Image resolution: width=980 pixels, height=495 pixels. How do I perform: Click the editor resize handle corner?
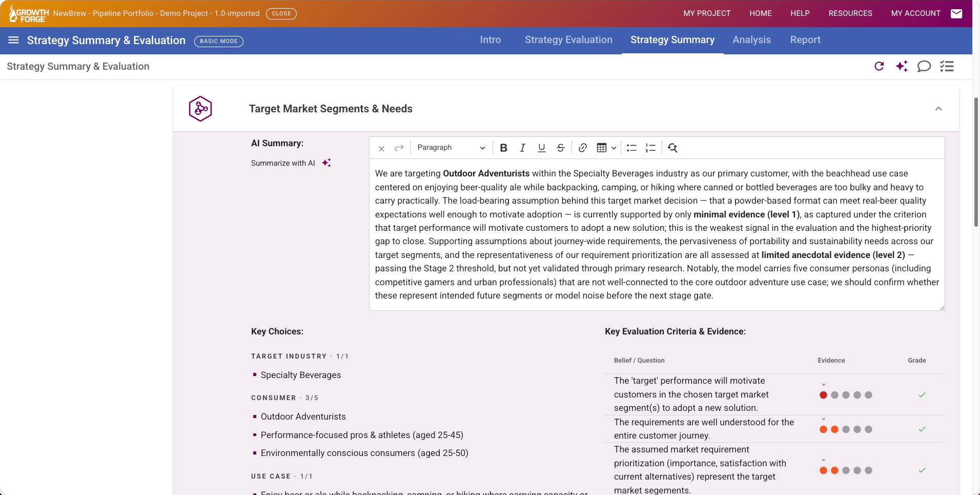click(942, 307)
